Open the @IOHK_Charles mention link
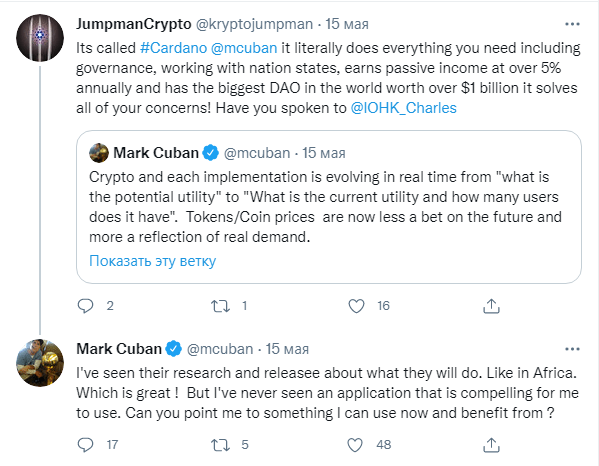The image size is (599, 466). point(403,108)
